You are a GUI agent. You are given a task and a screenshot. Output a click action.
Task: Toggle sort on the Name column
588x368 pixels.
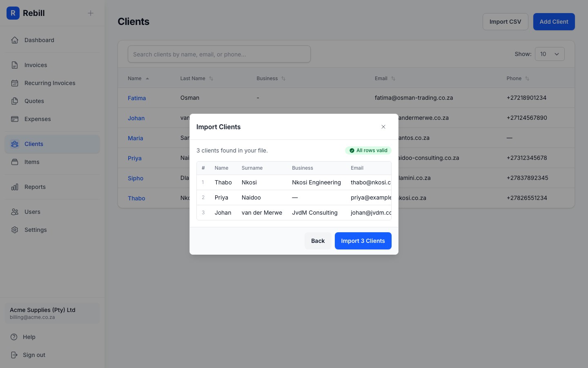pyautogui.click(x=147, y=78)
